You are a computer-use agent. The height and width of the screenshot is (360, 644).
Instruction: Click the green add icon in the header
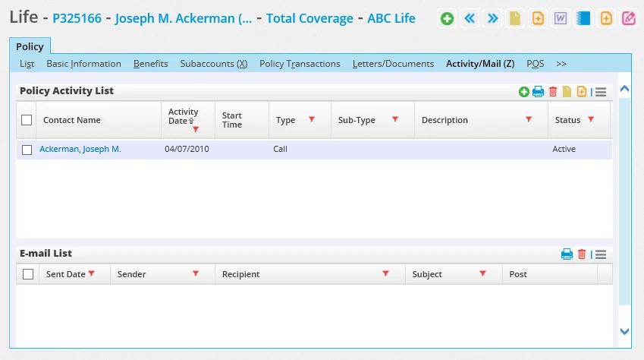(448, 19)
